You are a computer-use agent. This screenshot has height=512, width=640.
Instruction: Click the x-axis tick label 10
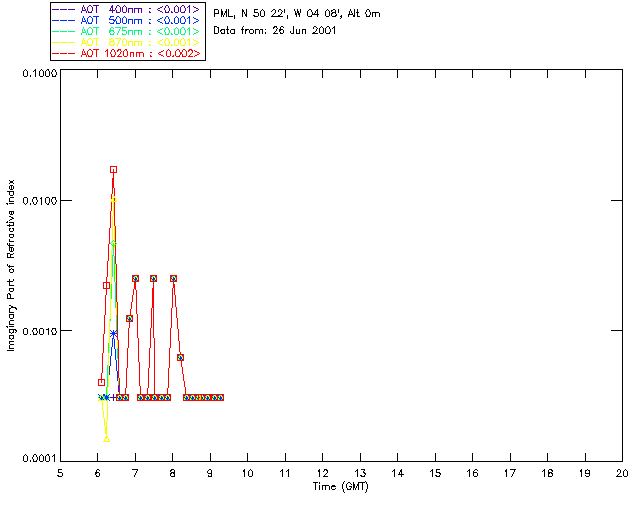[x=247, y=473]
